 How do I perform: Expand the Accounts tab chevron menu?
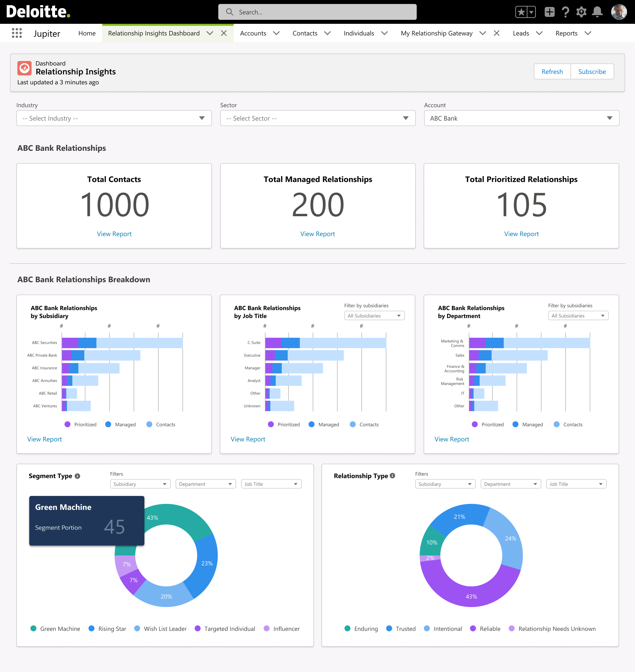pyautogui.click(x=276, y=33)
